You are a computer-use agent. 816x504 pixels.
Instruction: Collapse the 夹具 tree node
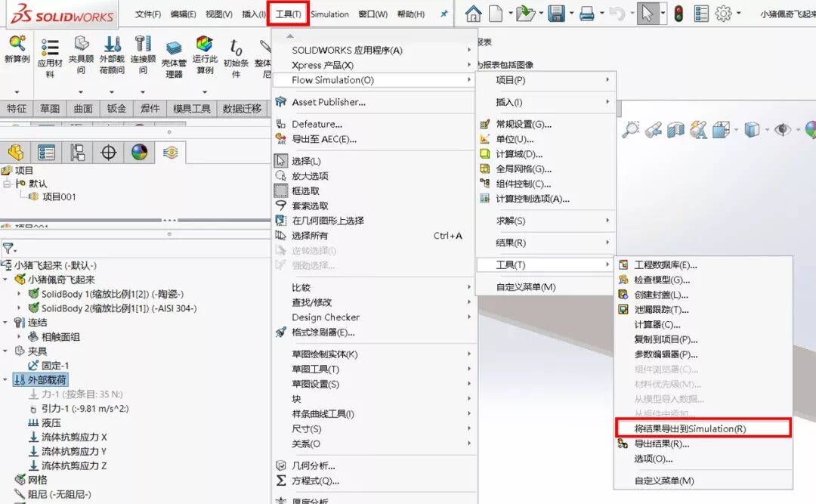point(5,351)
